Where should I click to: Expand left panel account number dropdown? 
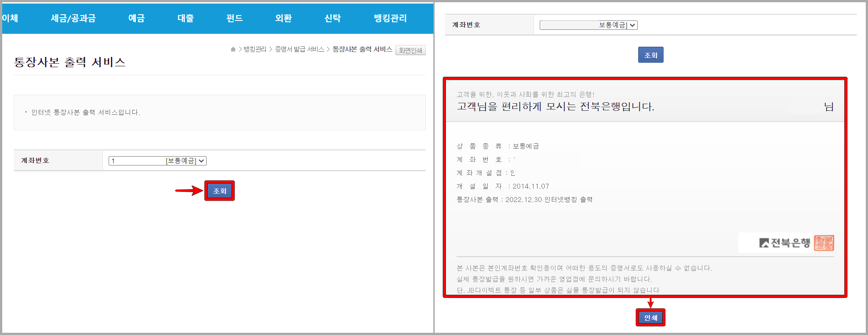(158, 161)
